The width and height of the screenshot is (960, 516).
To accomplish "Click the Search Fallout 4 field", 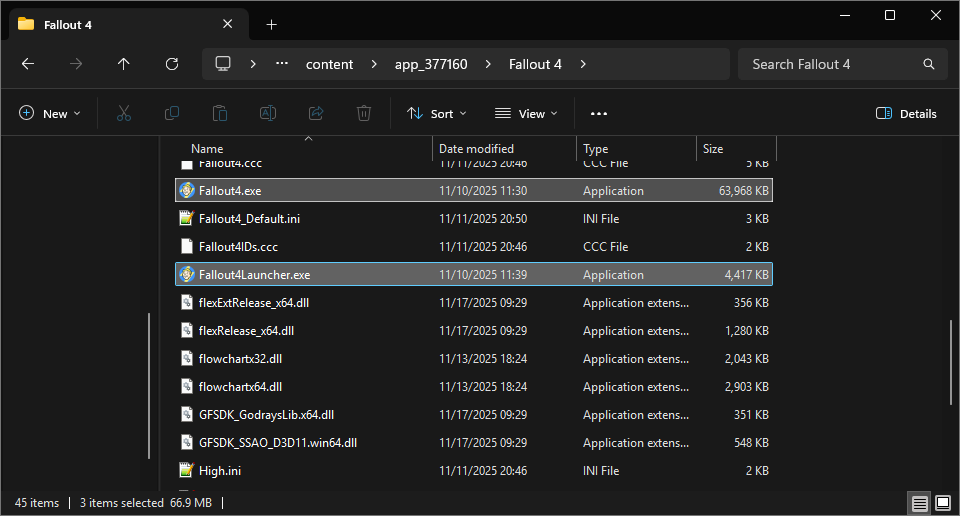I will point(832,64).
